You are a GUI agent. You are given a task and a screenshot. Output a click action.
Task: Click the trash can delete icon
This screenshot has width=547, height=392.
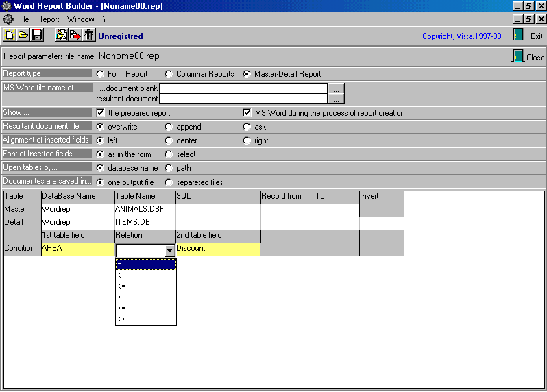(88, 35)
